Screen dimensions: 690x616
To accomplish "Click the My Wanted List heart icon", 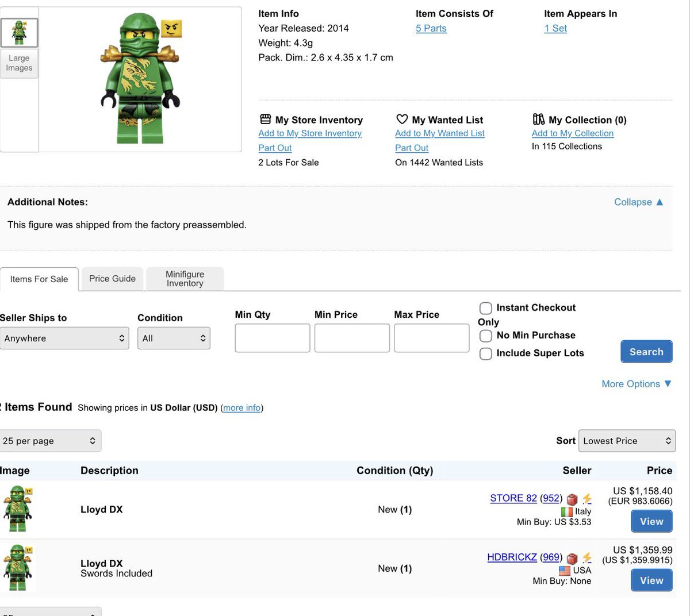I will 402,119.
